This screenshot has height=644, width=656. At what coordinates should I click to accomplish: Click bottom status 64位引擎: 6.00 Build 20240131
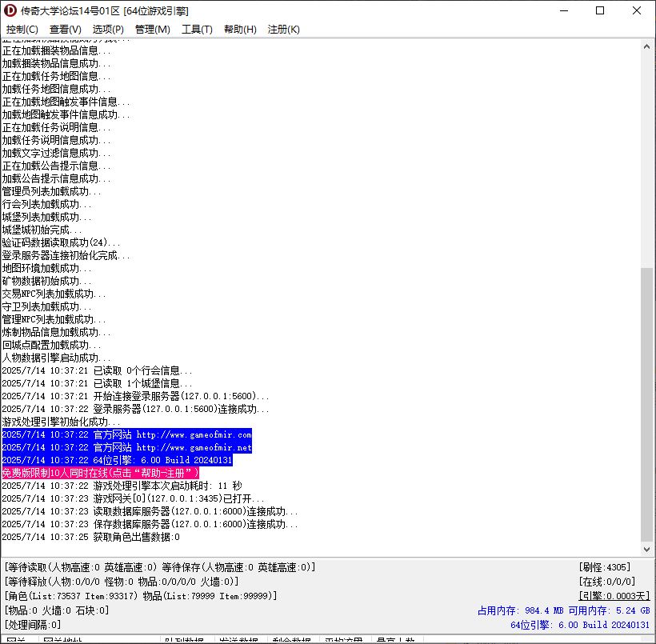click(580, 624)
